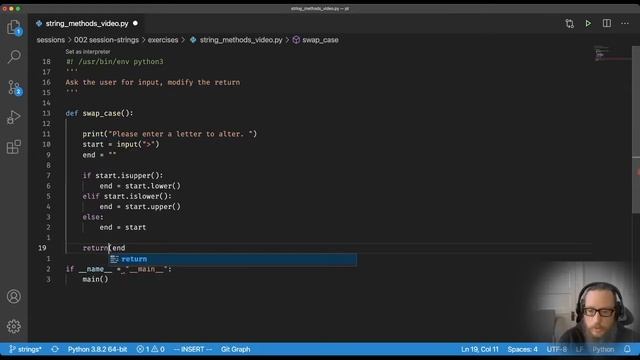The image size is (640, 360).
Task: Click the string_methods_video.py breadcrumb
Action: [241, 40]
